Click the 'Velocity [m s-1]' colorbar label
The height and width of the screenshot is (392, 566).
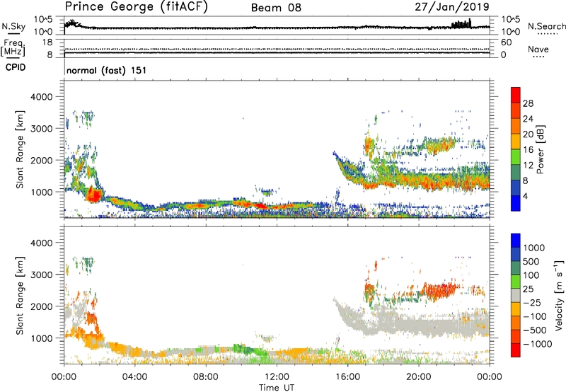(x=559, y=295)
